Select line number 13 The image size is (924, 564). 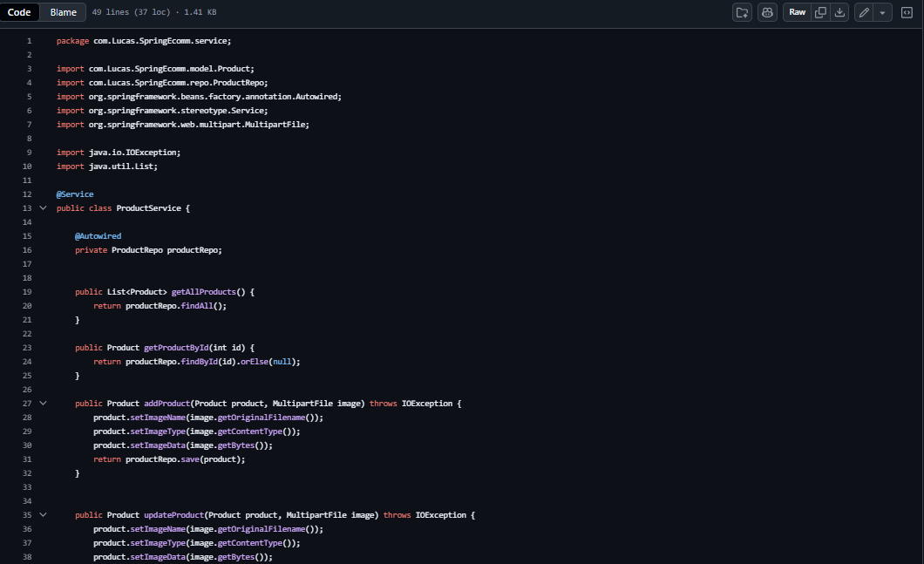click(27, 208)
